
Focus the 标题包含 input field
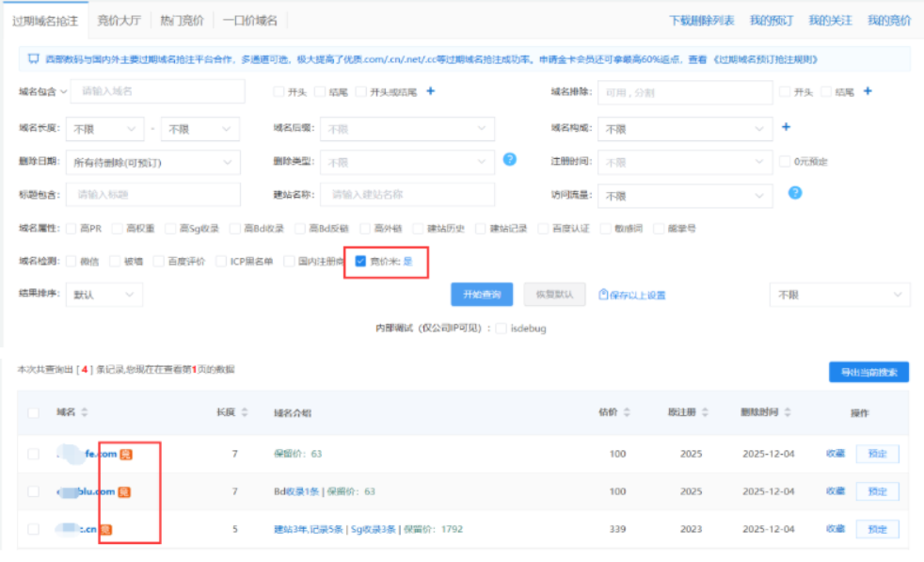pyautogui.click(x=153, y=195)
